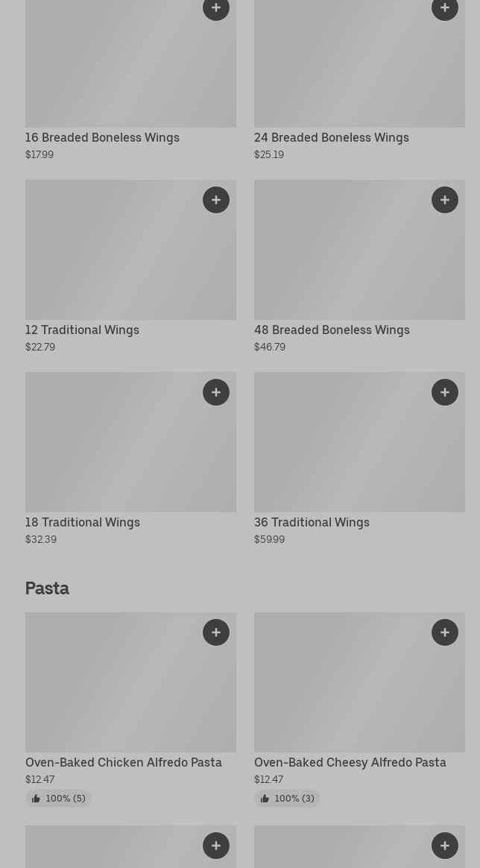
Task: Click the Oven-Baked Cheesy Alfredo Pasta title
Action: (350, 762)
